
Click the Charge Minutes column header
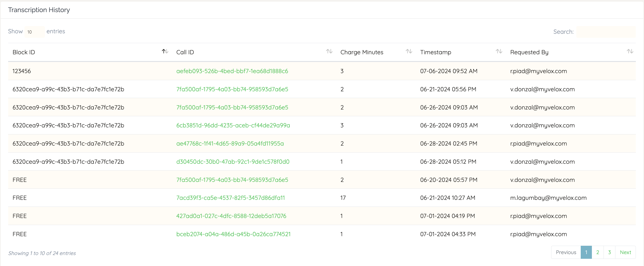click(x=362, y=52)
